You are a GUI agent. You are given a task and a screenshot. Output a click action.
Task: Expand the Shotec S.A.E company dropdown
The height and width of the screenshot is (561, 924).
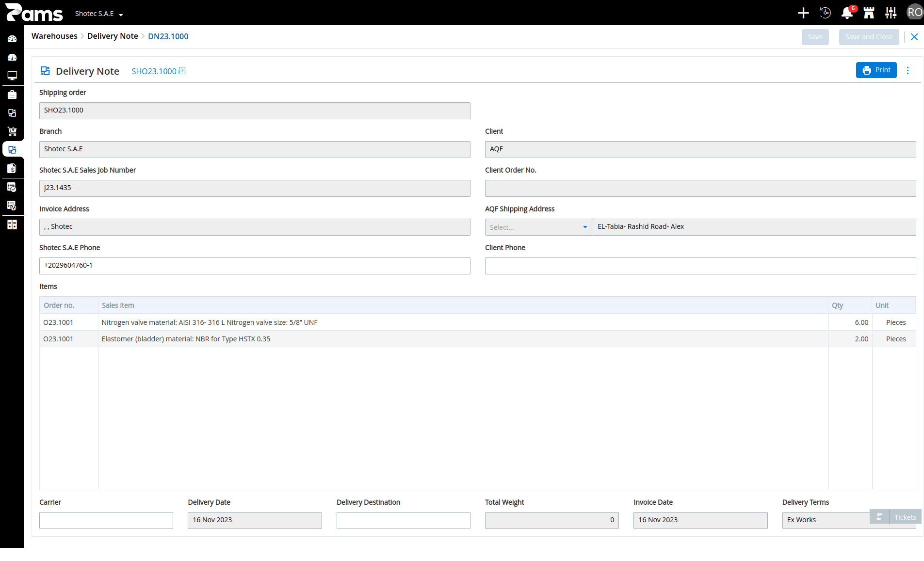(x=99, y=14)
